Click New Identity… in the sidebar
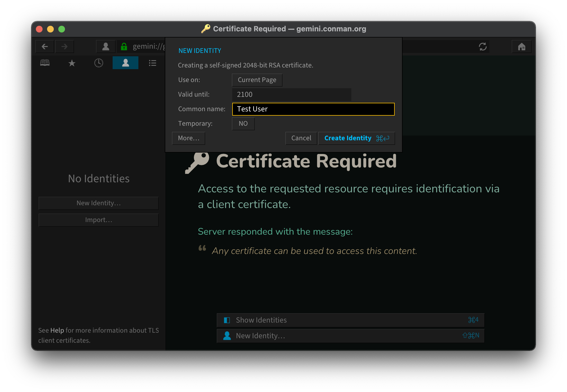Image resolution: width=567 pixels, height=392 pixels. tap(99, 203)
